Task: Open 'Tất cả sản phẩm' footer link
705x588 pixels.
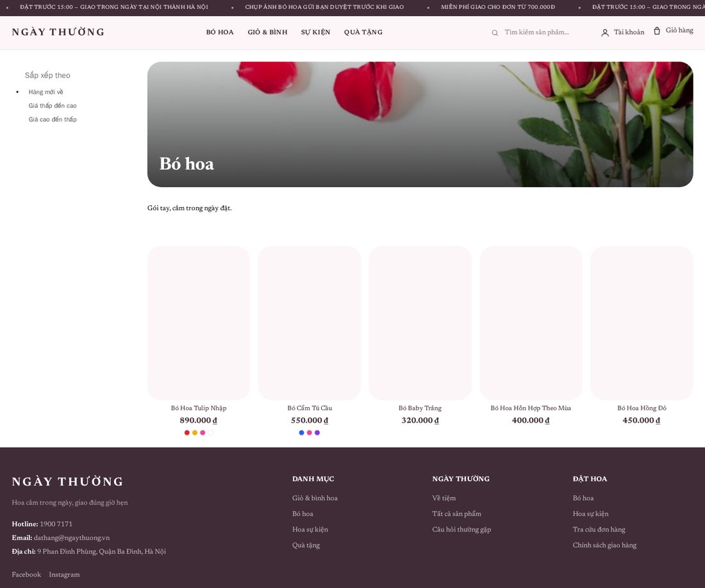Action: [457, 514]
